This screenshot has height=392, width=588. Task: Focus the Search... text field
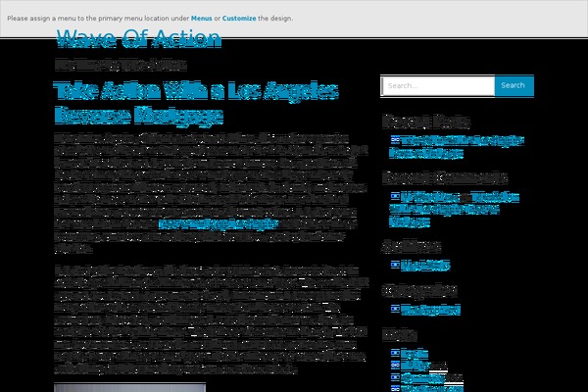click(438, 86)
